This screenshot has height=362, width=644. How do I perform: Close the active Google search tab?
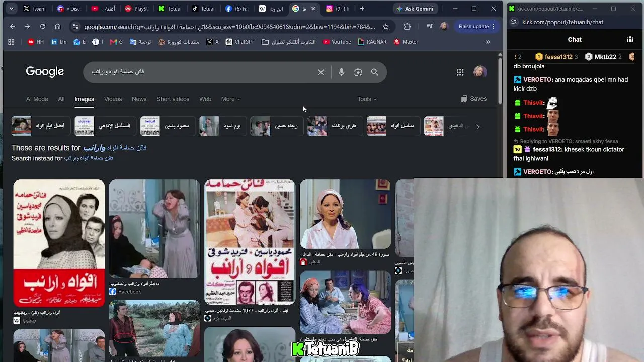pos(313,9)
